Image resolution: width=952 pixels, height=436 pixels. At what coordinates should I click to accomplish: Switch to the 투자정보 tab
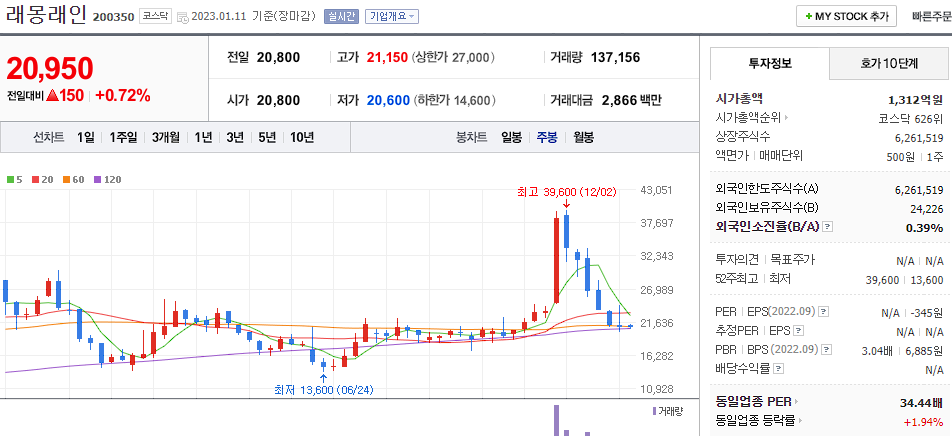click(x=770, y=63)
